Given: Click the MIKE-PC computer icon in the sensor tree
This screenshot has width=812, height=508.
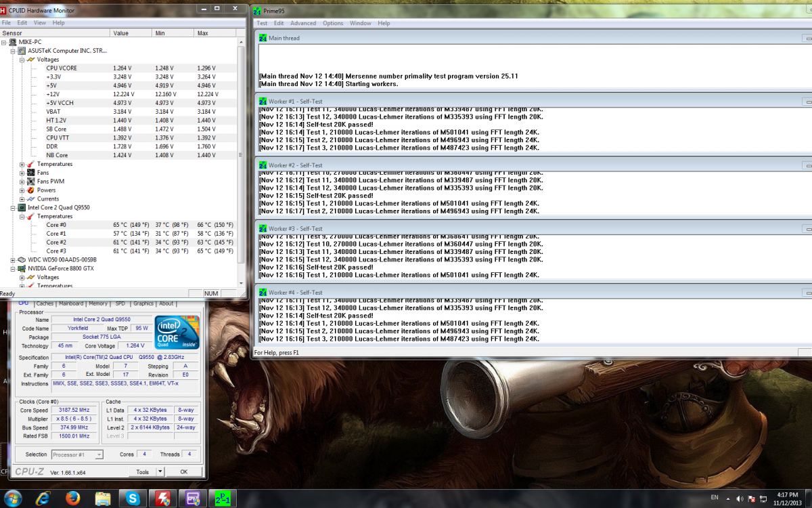Looking at the screenshot, I should tap(13, 42).
